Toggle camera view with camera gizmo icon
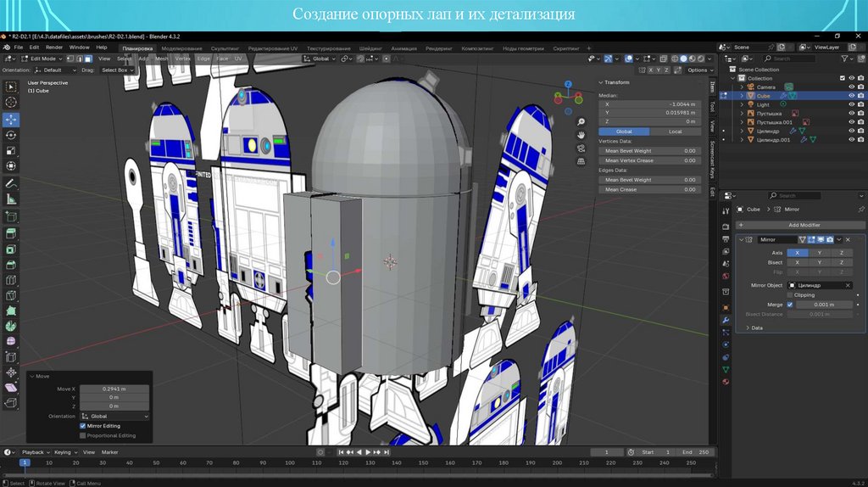The height and width of the screenshot is (487, 868). (581, 148)
